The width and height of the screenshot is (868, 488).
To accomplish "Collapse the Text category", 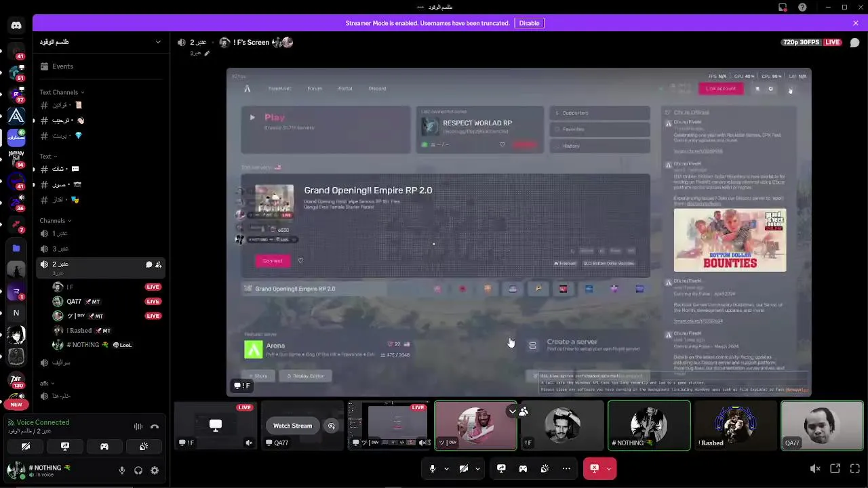I will [x=47, y=157].
